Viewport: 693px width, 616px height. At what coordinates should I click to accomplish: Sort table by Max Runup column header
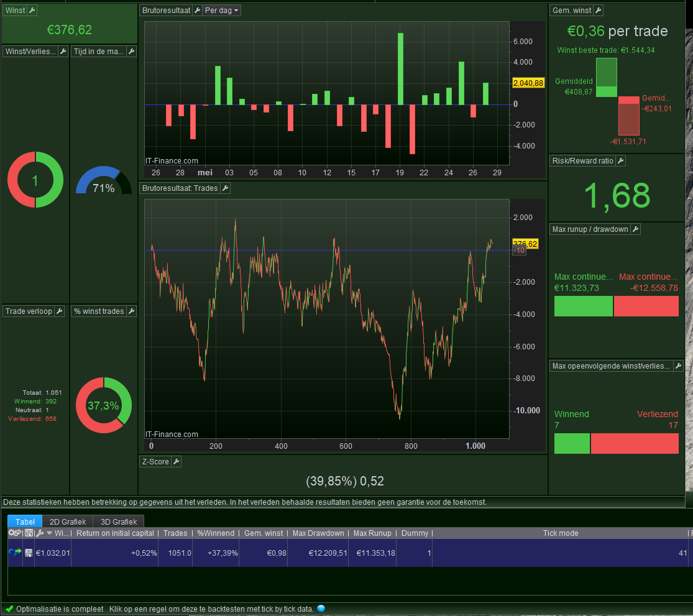[372, 533]
